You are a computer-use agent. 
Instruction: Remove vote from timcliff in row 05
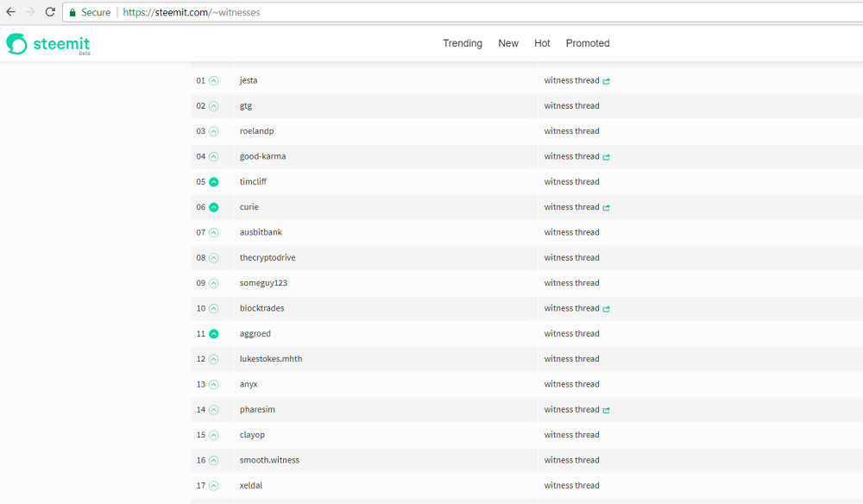[x=214, y=182]
